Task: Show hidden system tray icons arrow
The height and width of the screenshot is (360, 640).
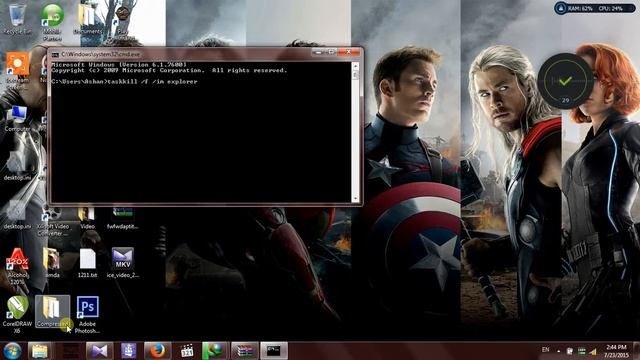Action: tap(558, 351)
